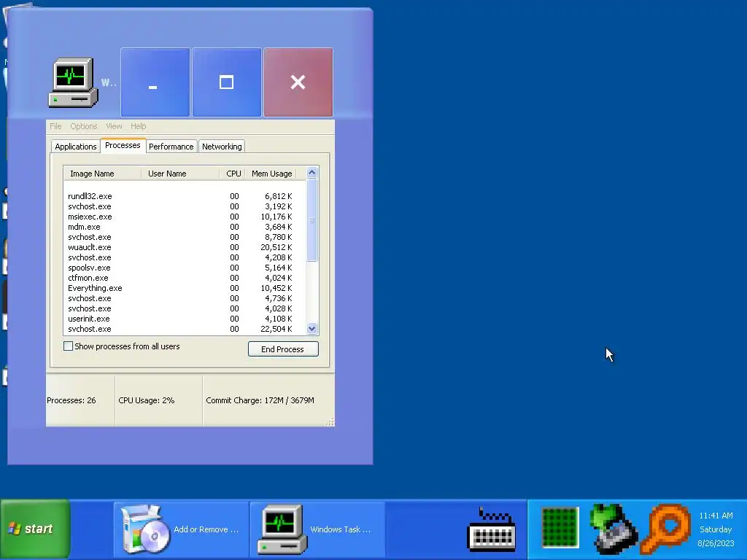Click the Windows Task Manager taskbar button
The height and width of the screenshot is (560, 747).
pos(317,529)
